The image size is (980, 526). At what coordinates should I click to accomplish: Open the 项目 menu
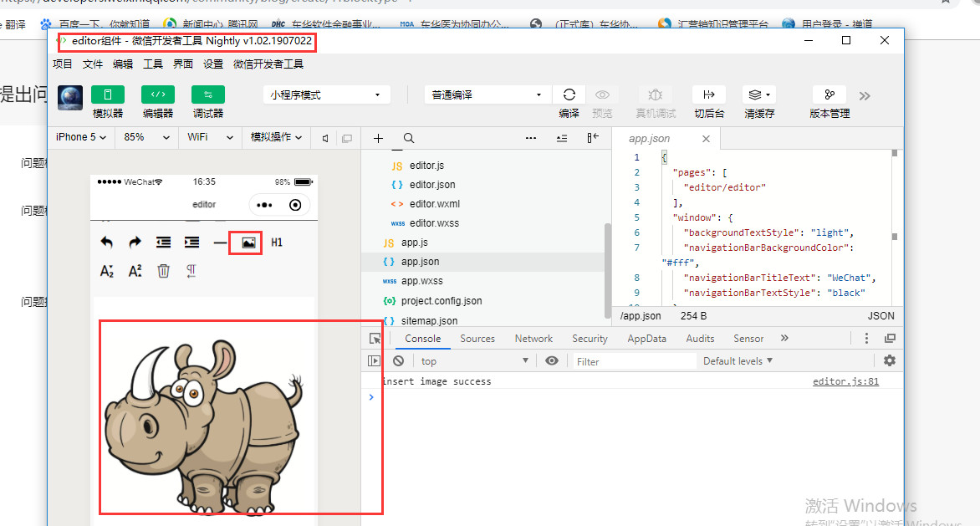63,64
